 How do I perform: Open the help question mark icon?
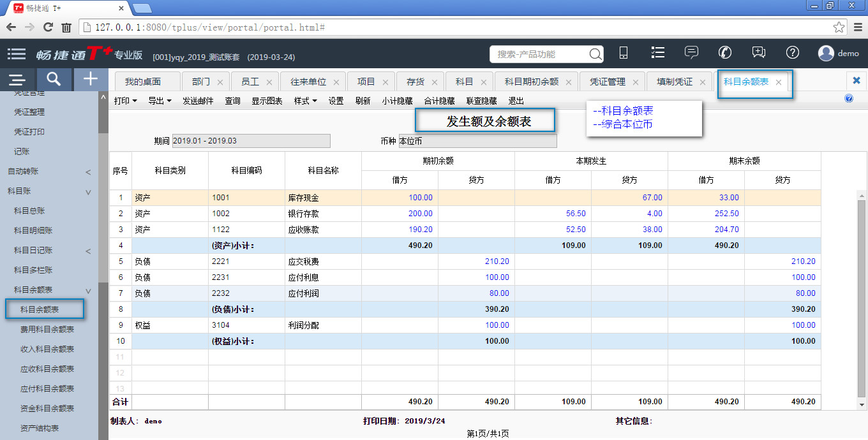pyautogui.click(x=793, y=54)
